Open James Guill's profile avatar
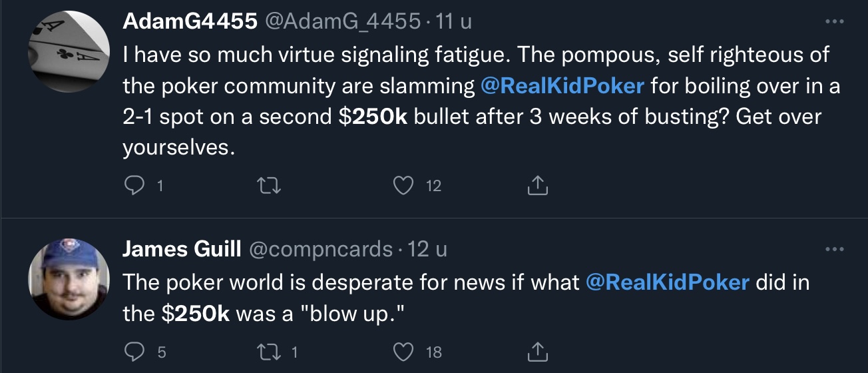868x373 pixels. coord(69,278)
